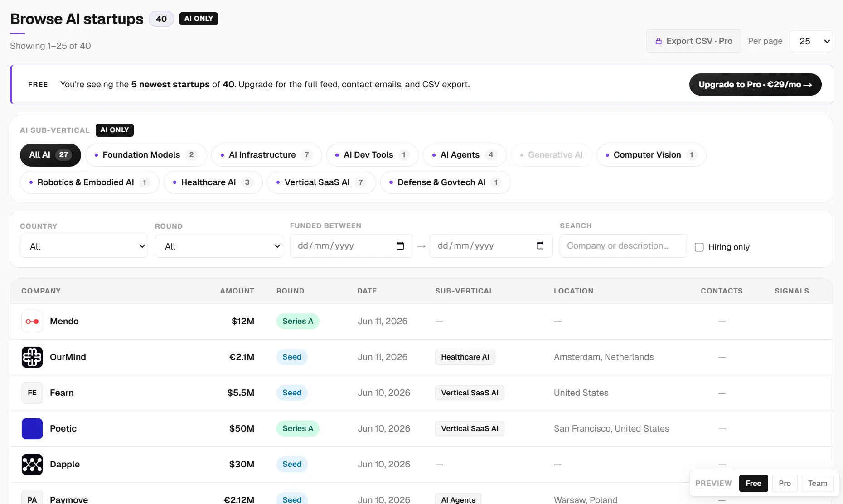This screenshot has width=843, height=504.
Task: Click the AI ONLY badge in sub-vertical panel
Action: click(x=115, y=130)
